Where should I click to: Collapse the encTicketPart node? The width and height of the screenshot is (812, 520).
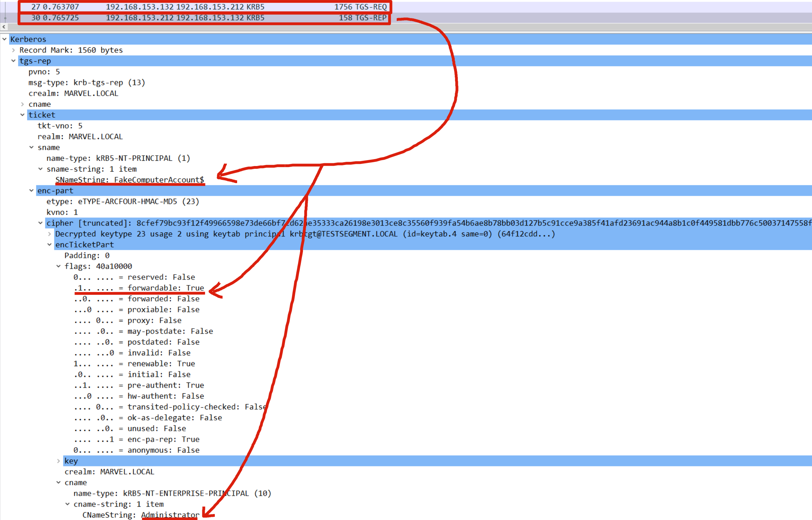click(50, 245)
